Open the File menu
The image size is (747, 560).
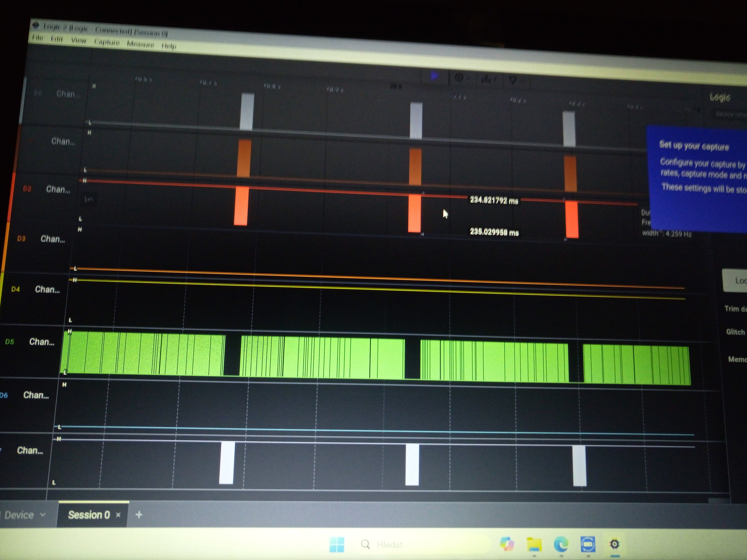38,38
